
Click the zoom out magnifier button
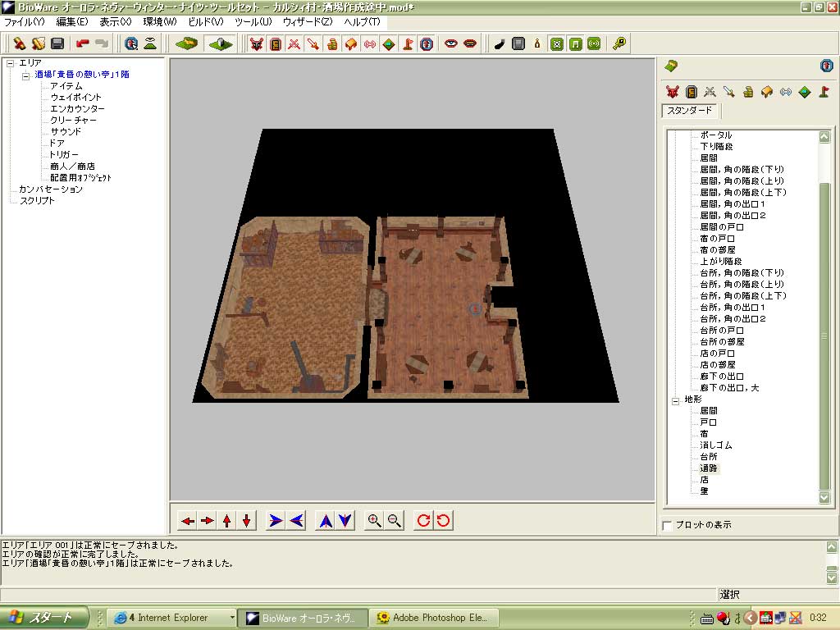395,520
